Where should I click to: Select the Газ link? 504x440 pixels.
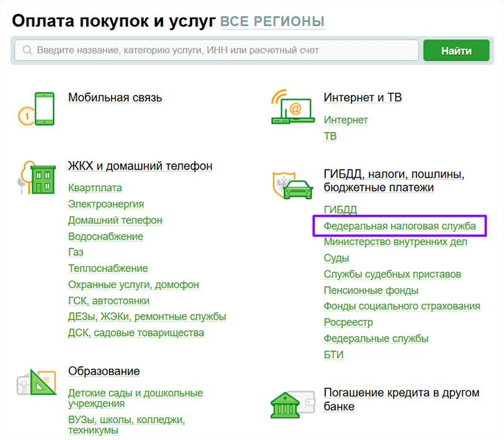pyautogui.click(x=76, y=252)
